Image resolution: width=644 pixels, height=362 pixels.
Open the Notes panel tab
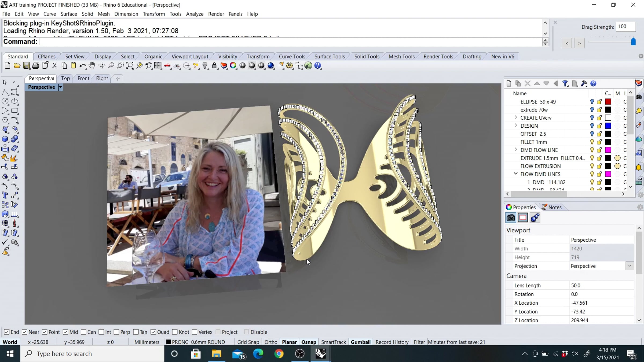[x=552, y=207]
